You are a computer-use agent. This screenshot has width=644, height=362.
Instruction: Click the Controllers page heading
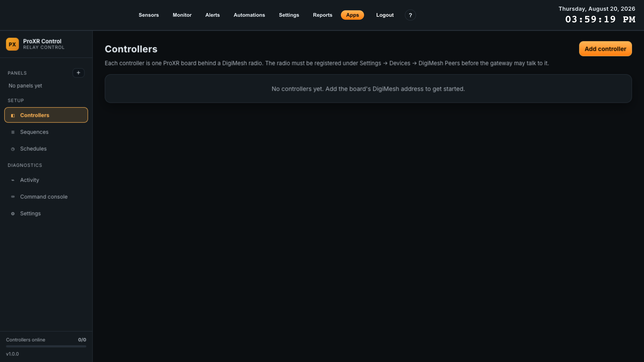click(x=131, y=49)
